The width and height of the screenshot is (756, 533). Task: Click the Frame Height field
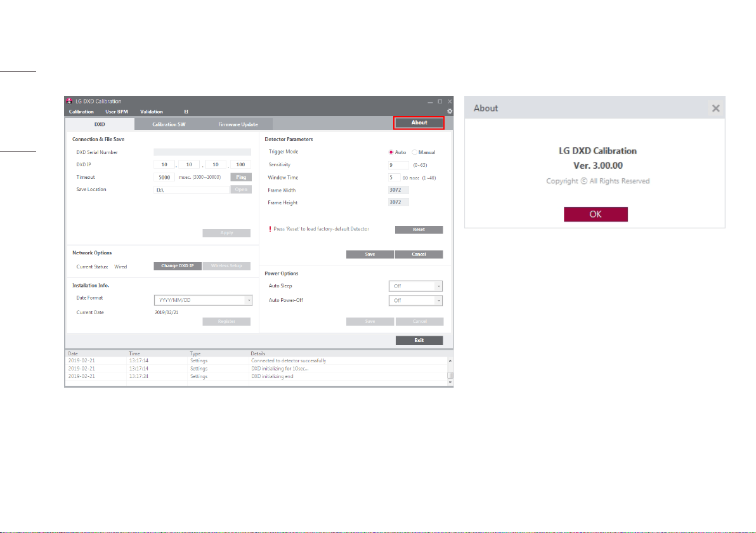pyautogui.click(x=398, y=202)
